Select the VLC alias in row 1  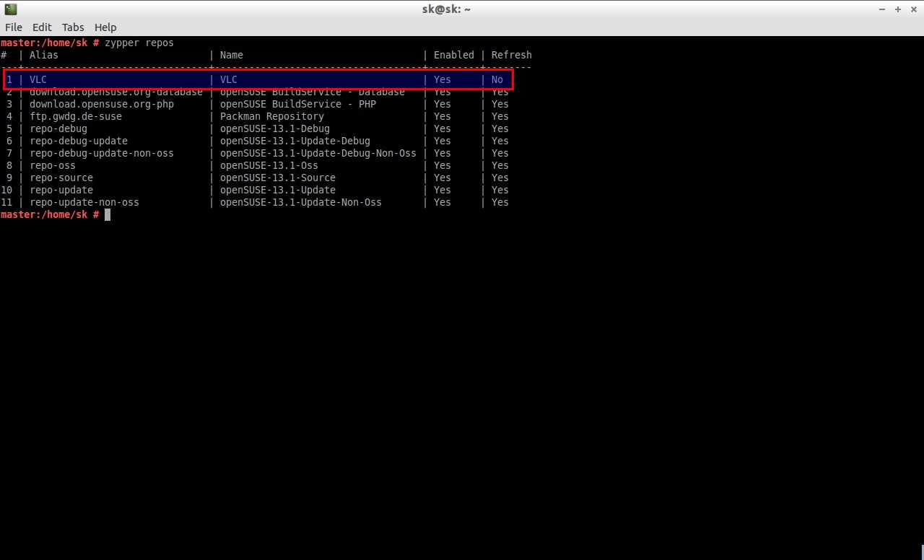click(x=38, y=79)
